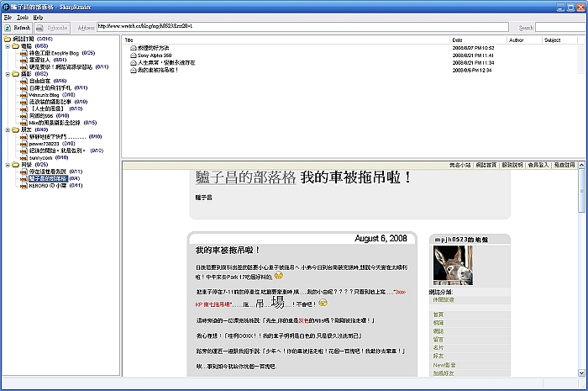Open the Tools menu

click(x=23, y=18)
